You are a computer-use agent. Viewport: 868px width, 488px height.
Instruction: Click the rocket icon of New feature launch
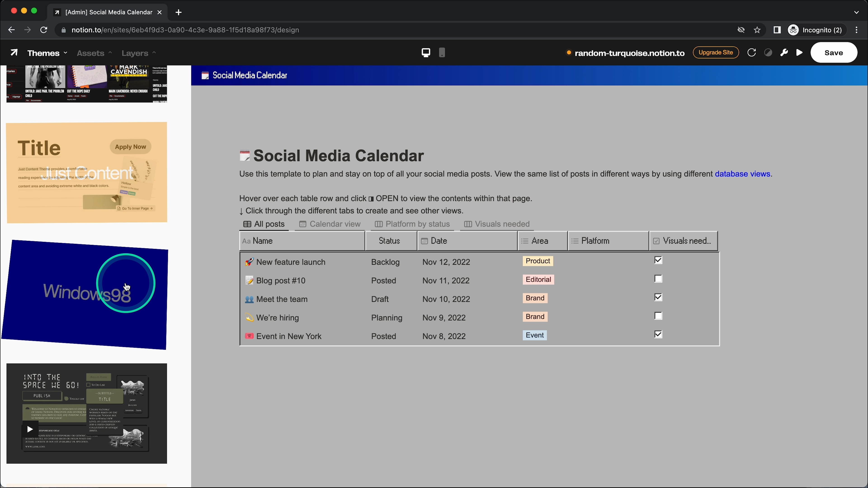pos(249,262)
